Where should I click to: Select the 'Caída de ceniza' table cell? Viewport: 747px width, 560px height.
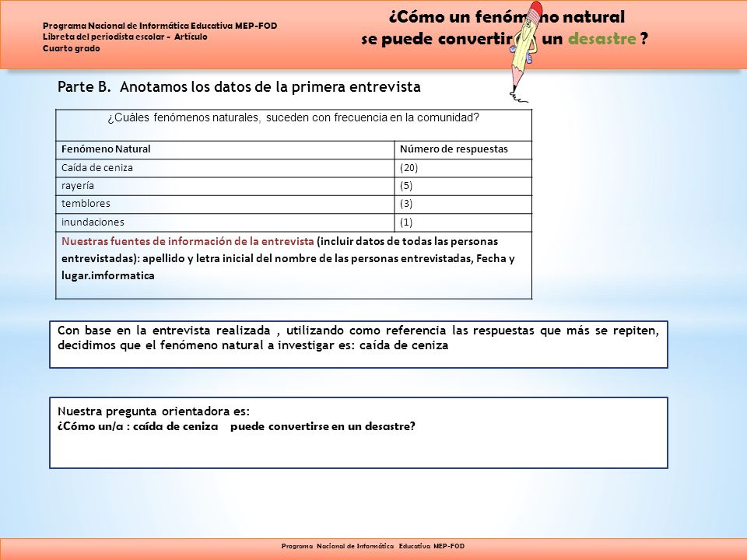pyautogui.click(x=226, y=168)
